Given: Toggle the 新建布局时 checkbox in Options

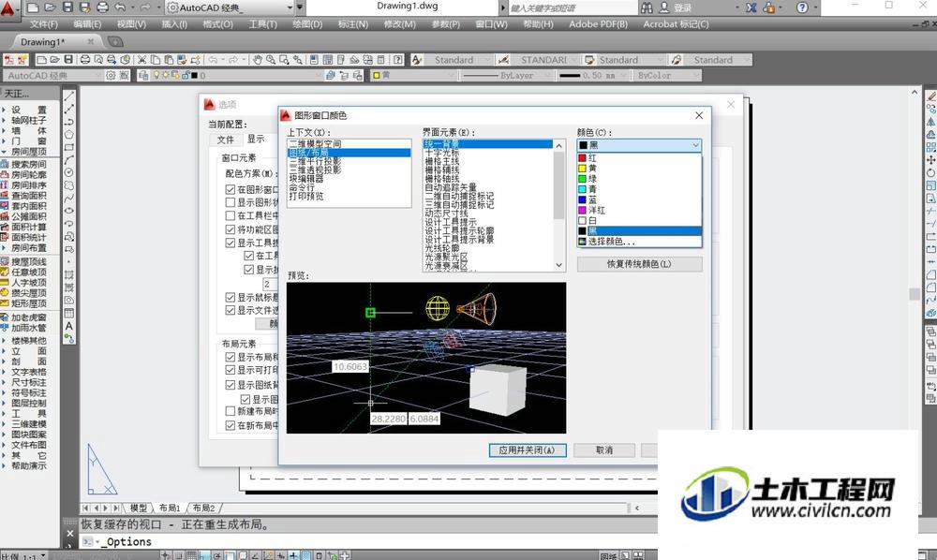Looking at the screenshot, I should 231,411.
